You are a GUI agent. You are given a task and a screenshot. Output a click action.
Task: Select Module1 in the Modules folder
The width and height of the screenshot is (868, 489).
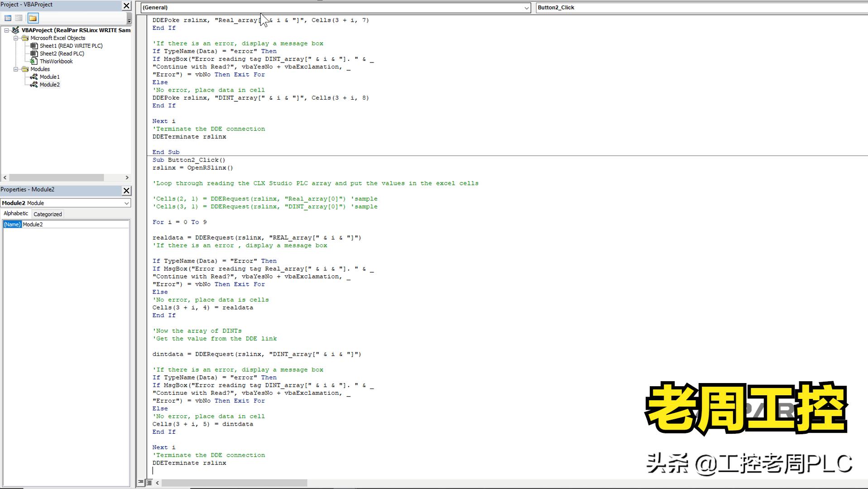point(49,77)
